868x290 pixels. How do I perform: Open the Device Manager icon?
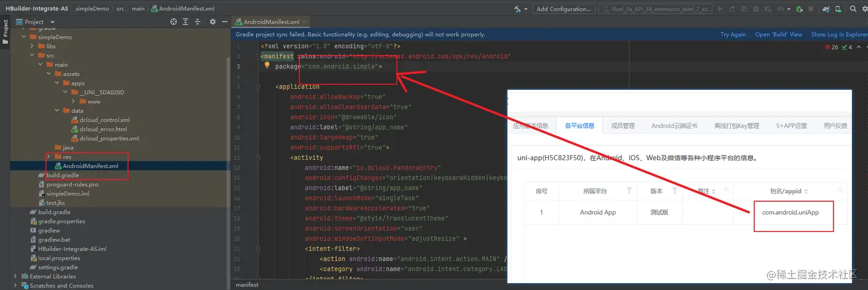(838, 9)
